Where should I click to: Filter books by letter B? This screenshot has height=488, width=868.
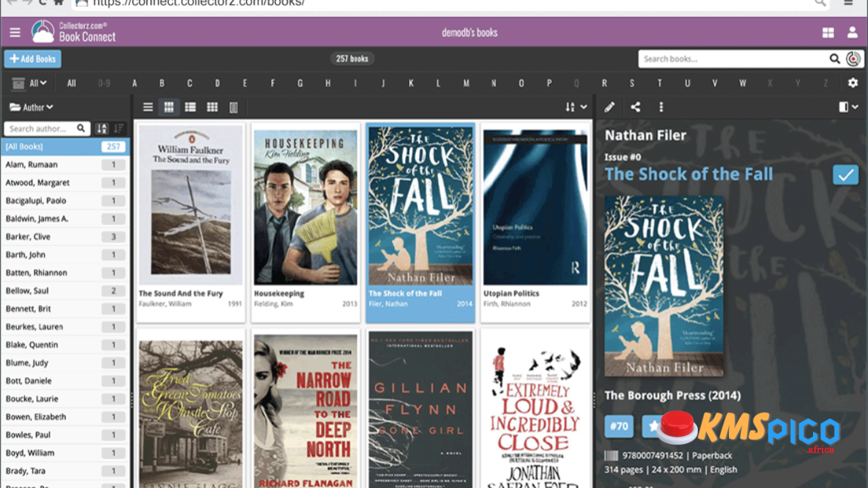162,83
